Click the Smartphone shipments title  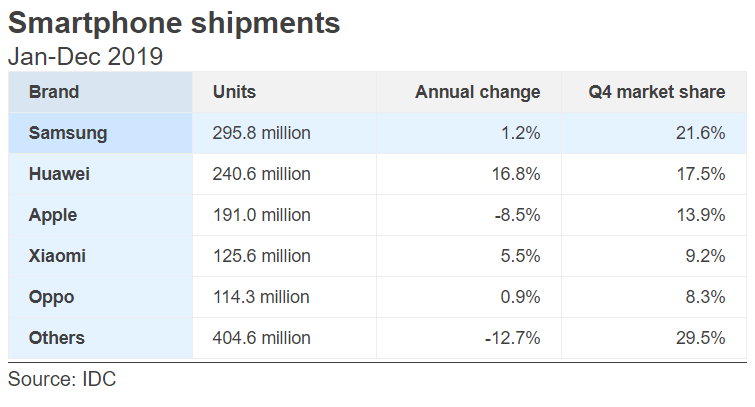174,22
